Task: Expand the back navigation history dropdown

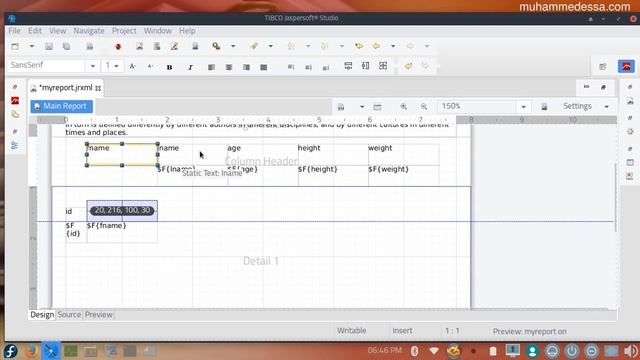Action: [x=393, y=46]
